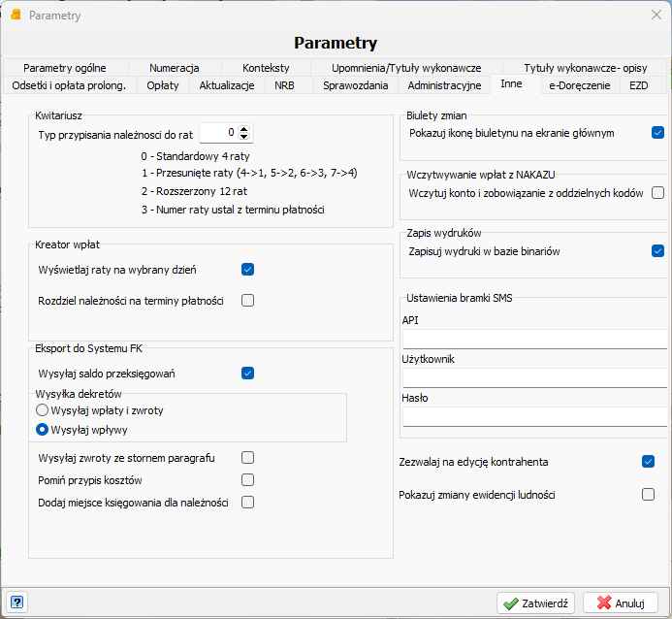Screen dimensions: 672x619
Task: Open the Sprawozdania tab
Action: pyautogui.click(x=355, y=85)
